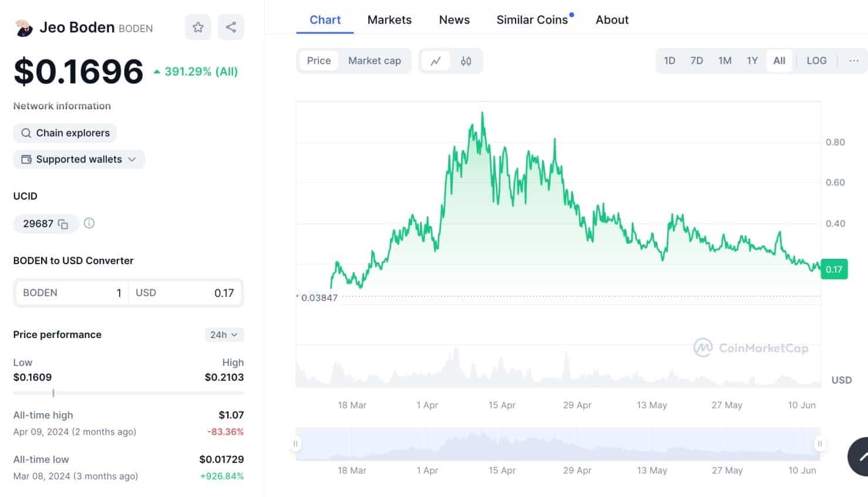Viewport: 868px width, 497px height.
Task: Select All time range
Action: [x=779, y=60]
